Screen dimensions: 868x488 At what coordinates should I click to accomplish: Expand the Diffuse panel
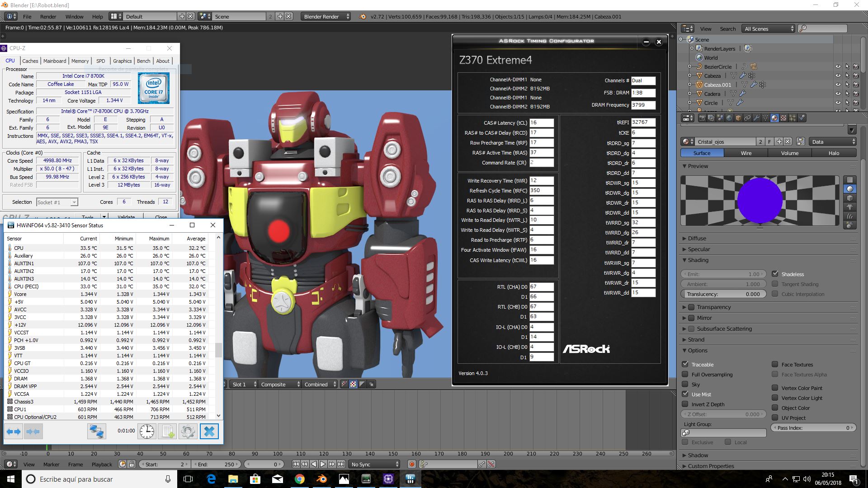(697, 239)
